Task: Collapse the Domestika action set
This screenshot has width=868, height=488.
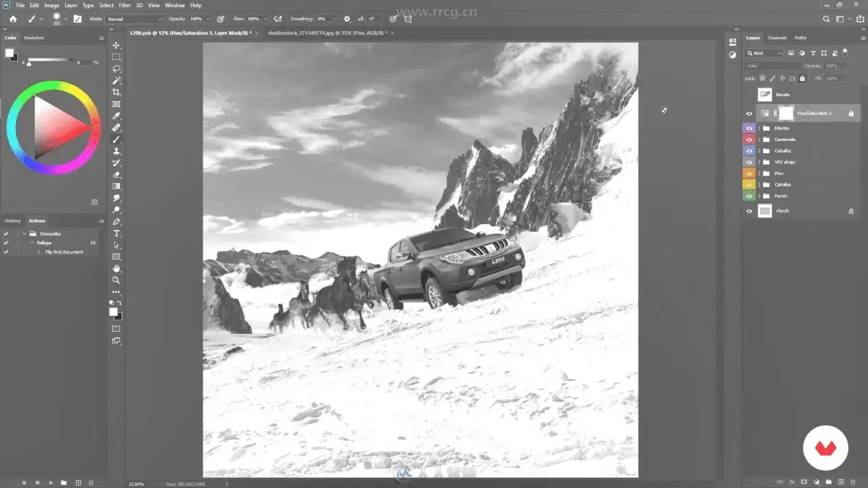Action: 24,234
